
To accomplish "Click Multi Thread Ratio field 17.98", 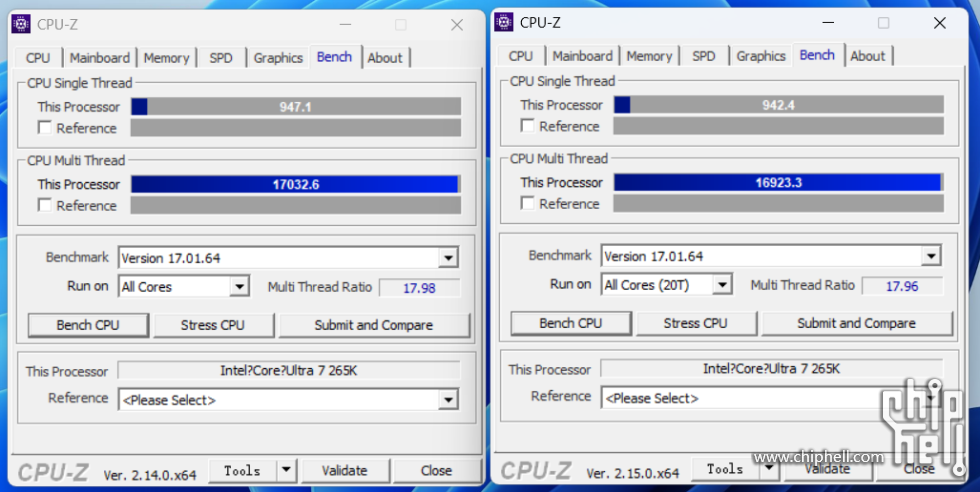I will point(419,288).
